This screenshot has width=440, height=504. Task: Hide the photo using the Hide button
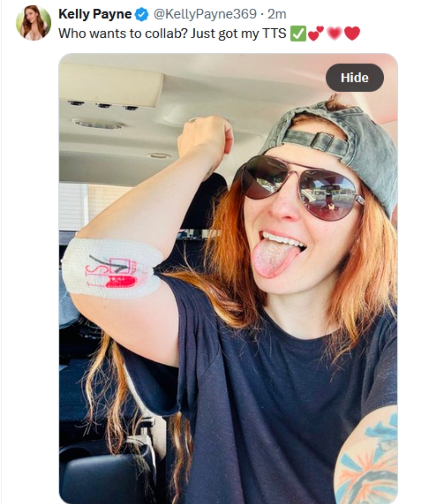(x=354, y=78)
